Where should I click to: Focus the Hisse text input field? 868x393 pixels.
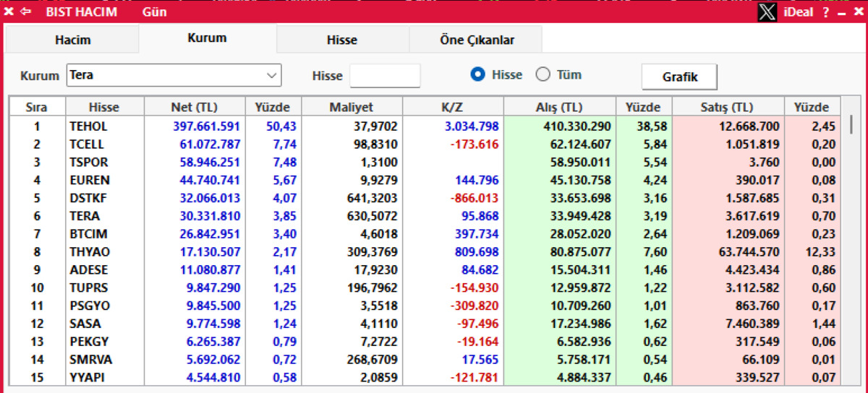click(x=385, y=75)
